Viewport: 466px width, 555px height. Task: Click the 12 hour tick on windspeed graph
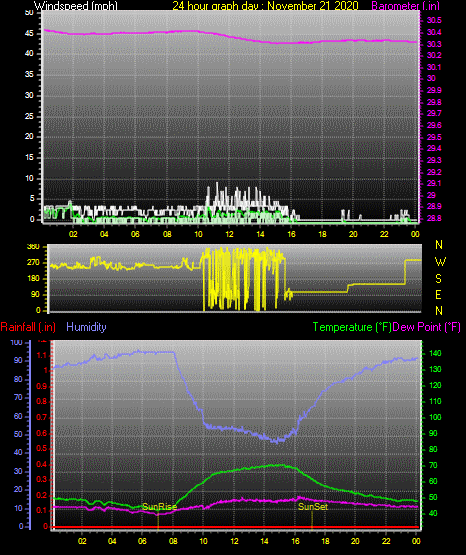click(x=229, y=234)
